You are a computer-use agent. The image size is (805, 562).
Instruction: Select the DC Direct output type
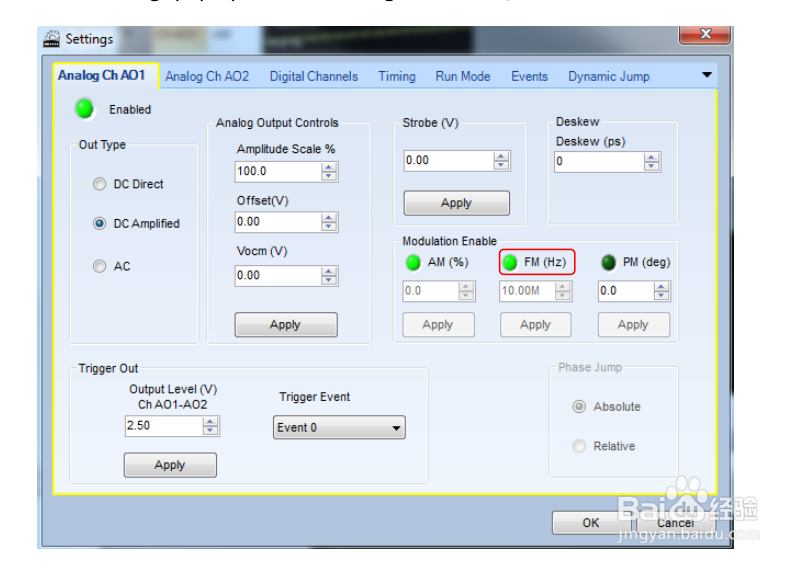pyautogui.click(x=100, y=184)
